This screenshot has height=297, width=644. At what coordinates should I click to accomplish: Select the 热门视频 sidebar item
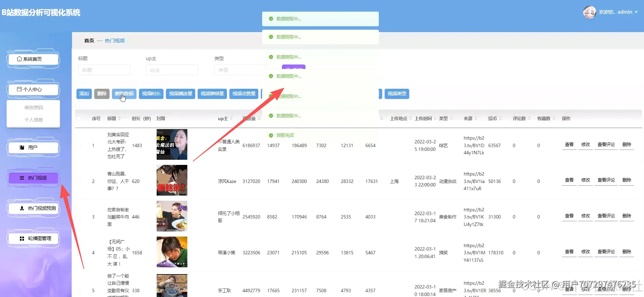coord(33,178)
